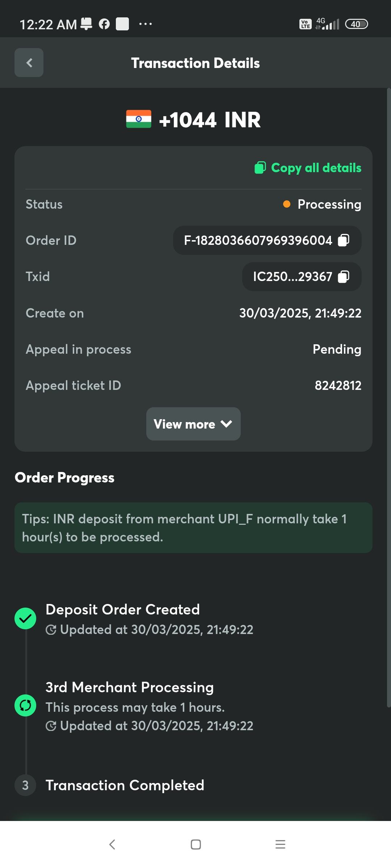This screenshot has height=868, width=391.
Task: Tap the orange Processing status dot
Action: tap(287, 204)
